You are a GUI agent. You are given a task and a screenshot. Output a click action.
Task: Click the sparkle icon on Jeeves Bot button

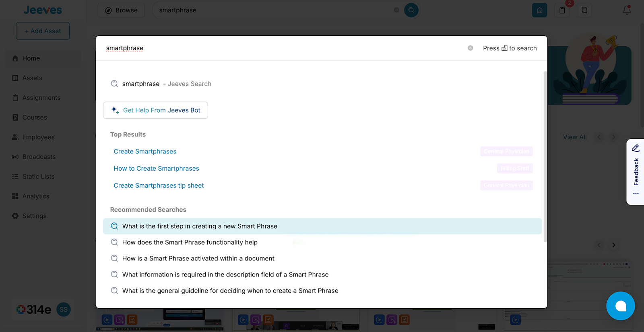click(x=115, y=110)
